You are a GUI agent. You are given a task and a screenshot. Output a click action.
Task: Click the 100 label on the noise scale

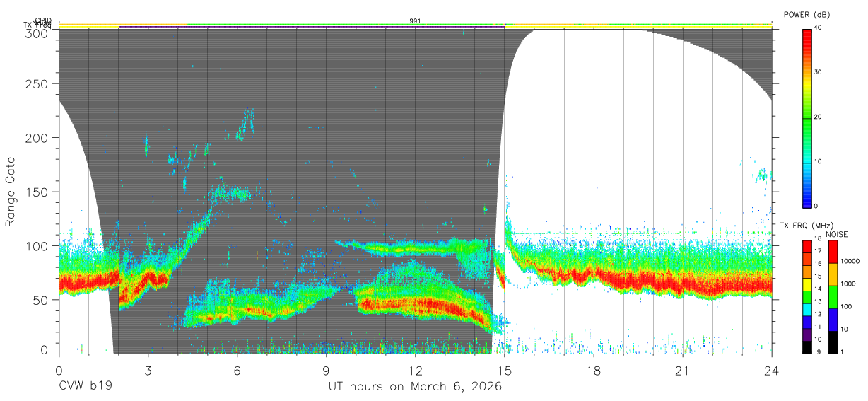pyautogui.click(x=846, y=307)
